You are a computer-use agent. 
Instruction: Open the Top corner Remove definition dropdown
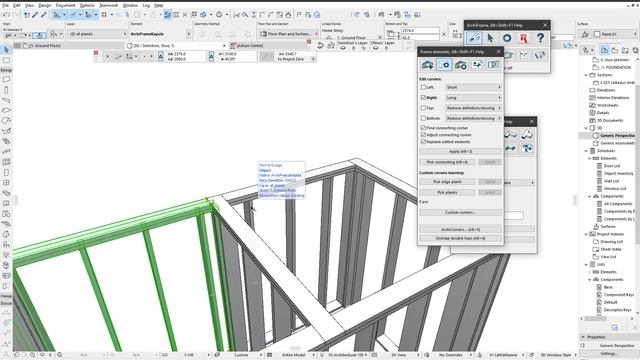[x=473, y=108]
